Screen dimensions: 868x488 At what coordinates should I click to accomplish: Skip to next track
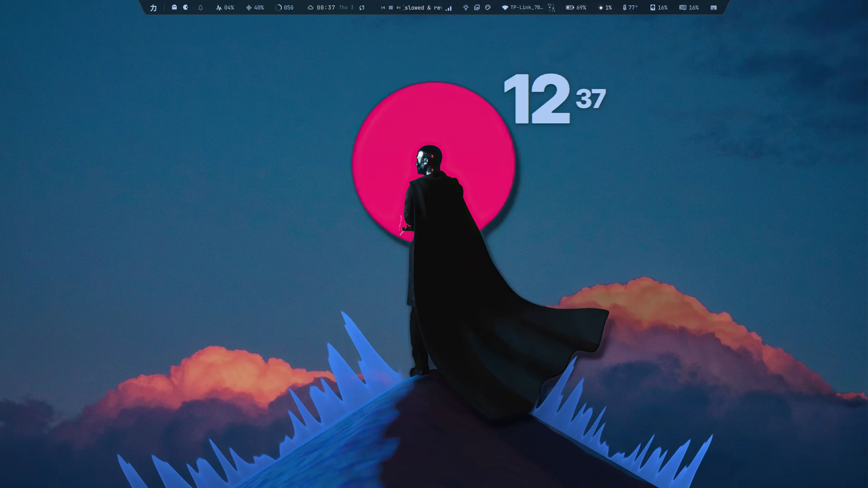(398, 8)
